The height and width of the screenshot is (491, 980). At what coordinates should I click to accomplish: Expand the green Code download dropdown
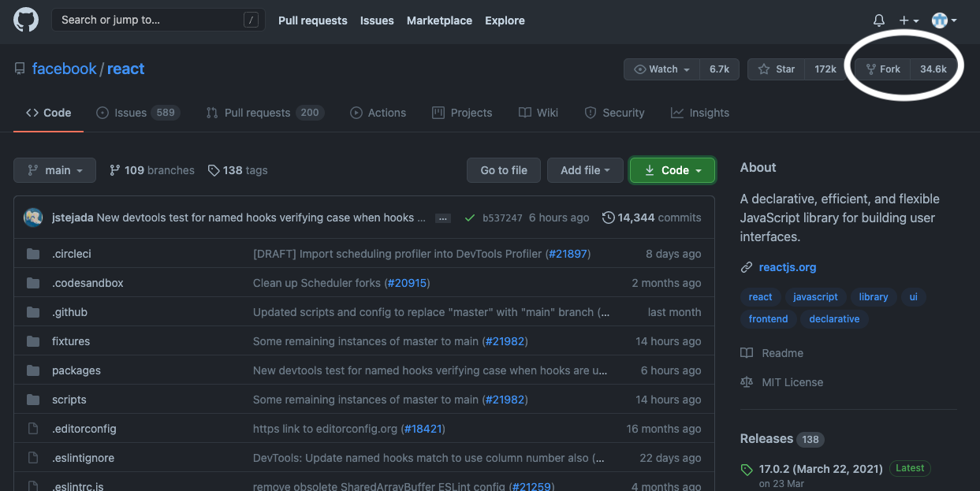tap(672, 169)
